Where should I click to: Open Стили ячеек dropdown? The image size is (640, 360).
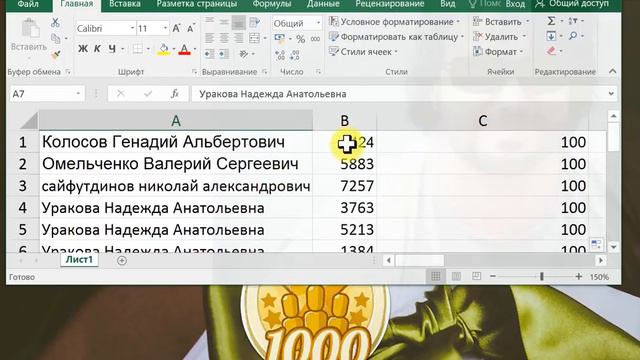(x=363, y=52)
